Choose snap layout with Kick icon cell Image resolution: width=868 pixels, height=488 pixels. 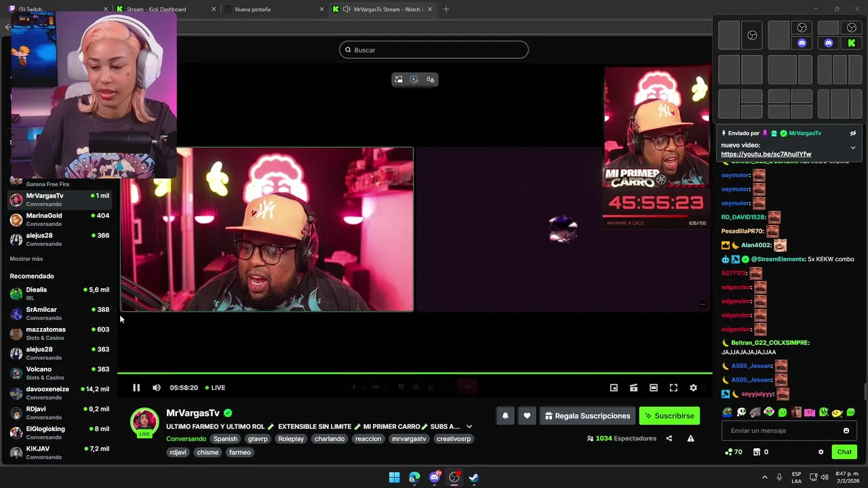pyautogui.click(x=852, y=43)
